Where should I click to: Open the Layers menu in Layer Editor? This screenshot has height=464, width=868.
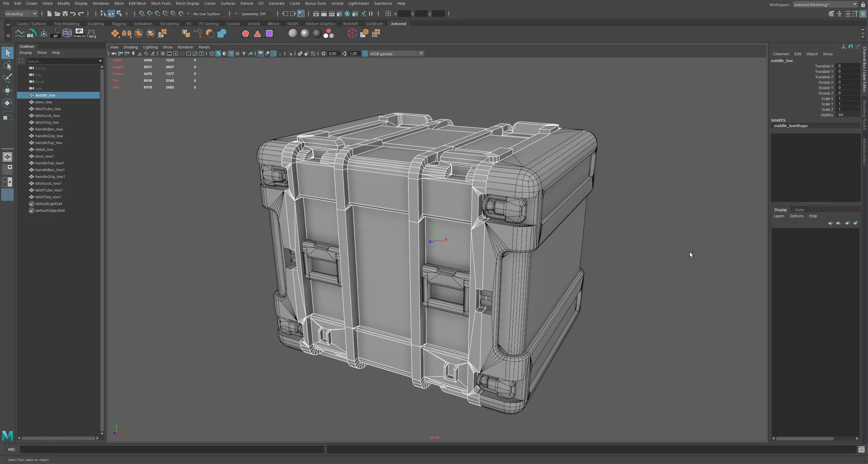pyautogui.click(x=779, y=216)
